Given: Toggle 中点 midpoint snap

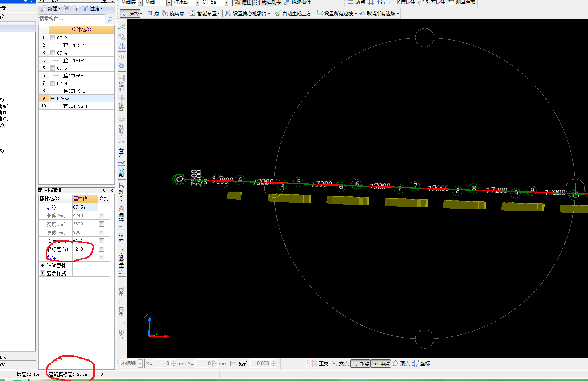Looking at the screenshot, I should click(381, 363).
